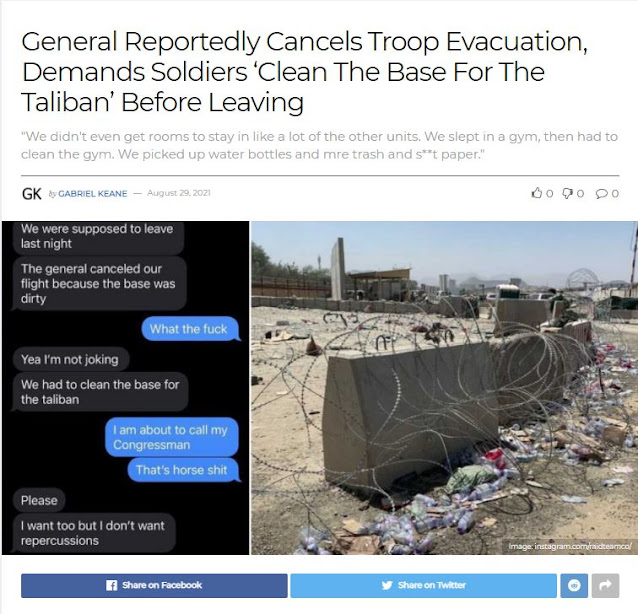Click the GK author avatar

click(32, 194)
